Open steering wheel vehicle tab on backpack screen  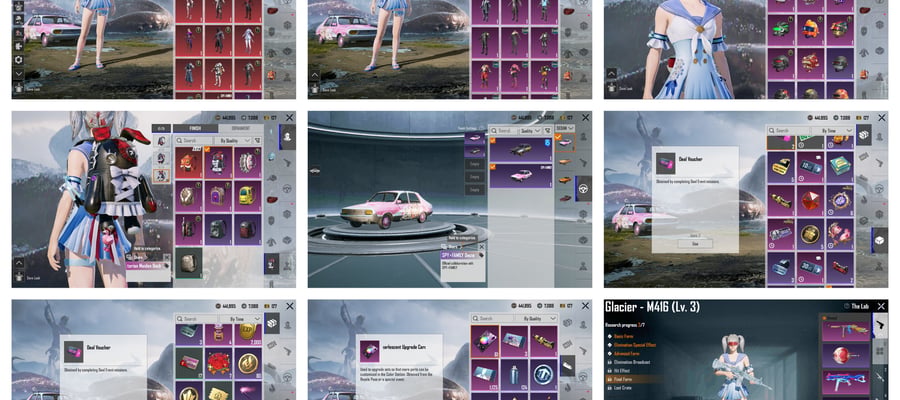288,188
